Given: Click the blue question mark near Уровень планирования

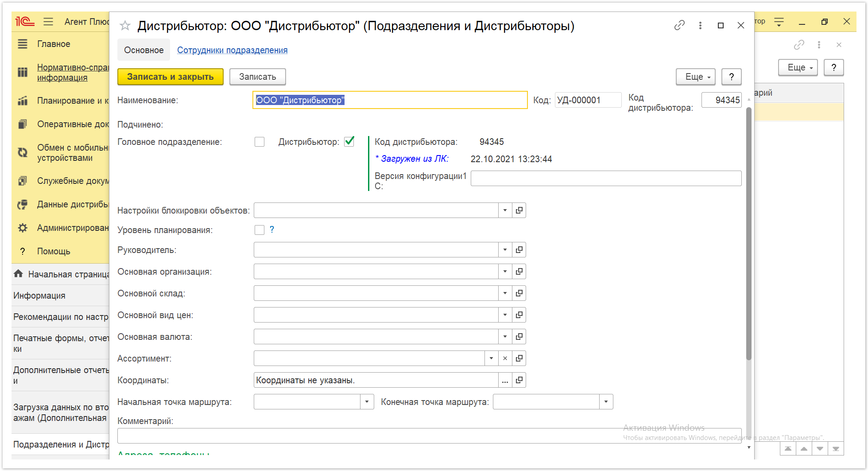Looking at the screenshot, I should (x=272, y=230).
